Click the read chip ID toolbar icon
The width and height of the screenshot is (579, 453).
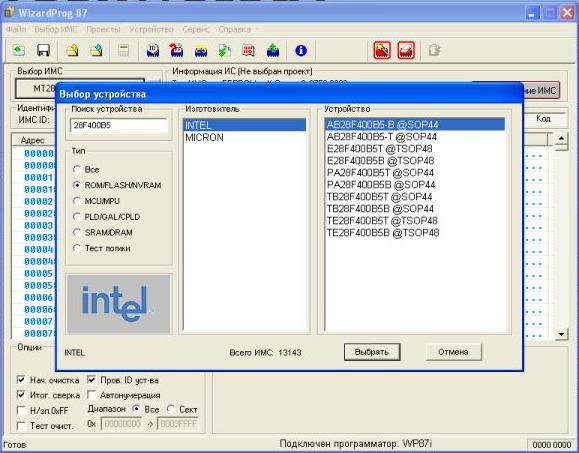[153, 50]
